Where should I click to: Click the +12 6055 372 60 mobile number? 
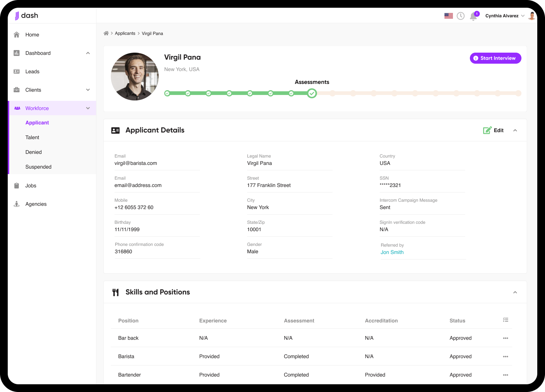click(x=134, y=207)
